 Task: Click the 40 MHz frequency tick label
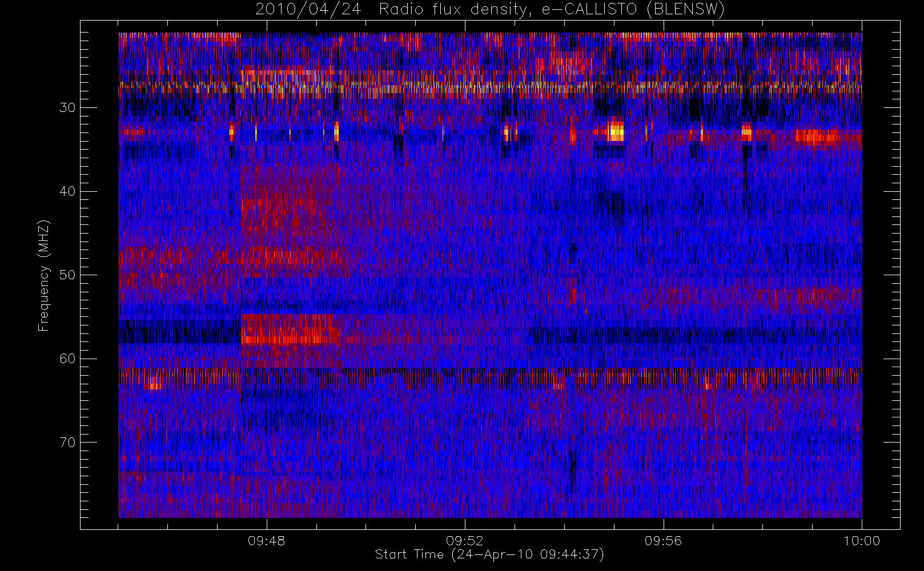click(67, 191)
